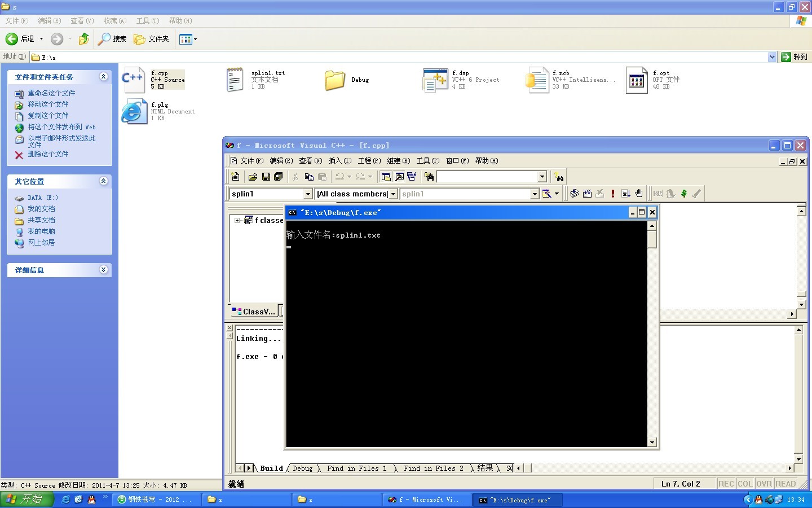Click the WizardBar class action icon
The width and height of the screenshot is (812, 508).
546,194
